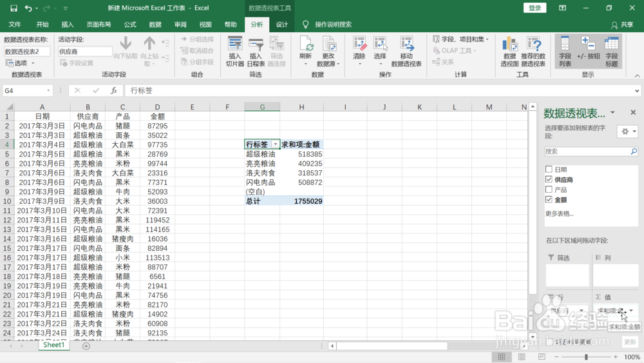Open the Clear (清除) pivot menu
644x363 pixels.
(x=359, y=52)
